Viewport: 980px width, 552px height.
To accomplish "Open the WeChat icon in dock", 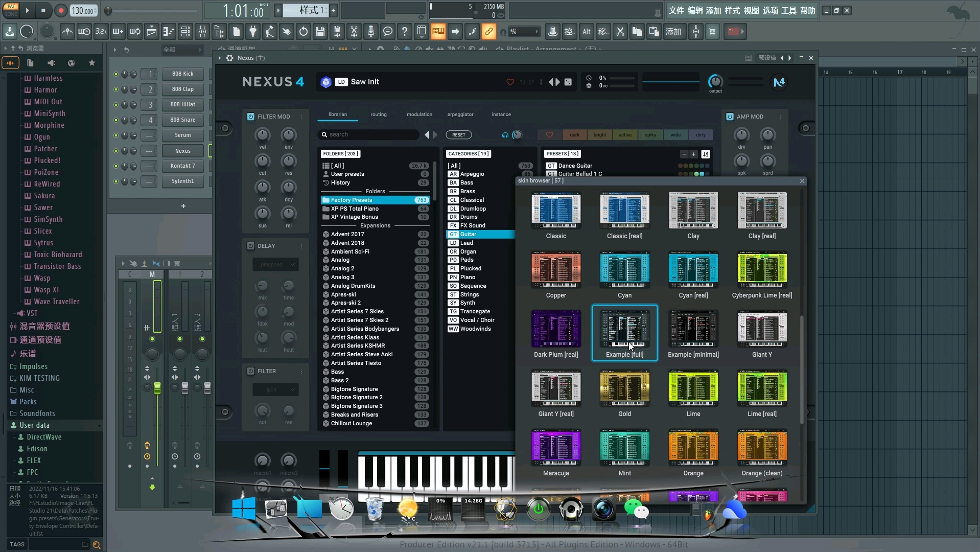I will pos(636,510).
